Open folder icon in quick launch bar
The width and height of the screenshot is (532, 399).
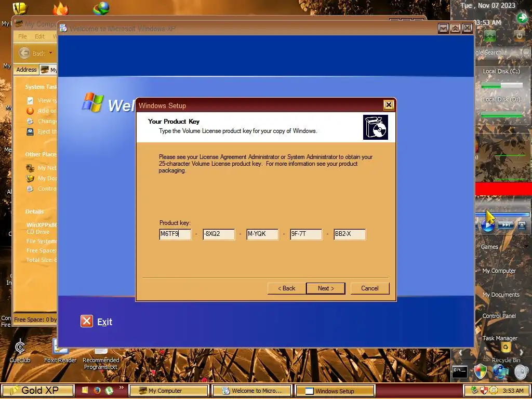tap(85, 391)
